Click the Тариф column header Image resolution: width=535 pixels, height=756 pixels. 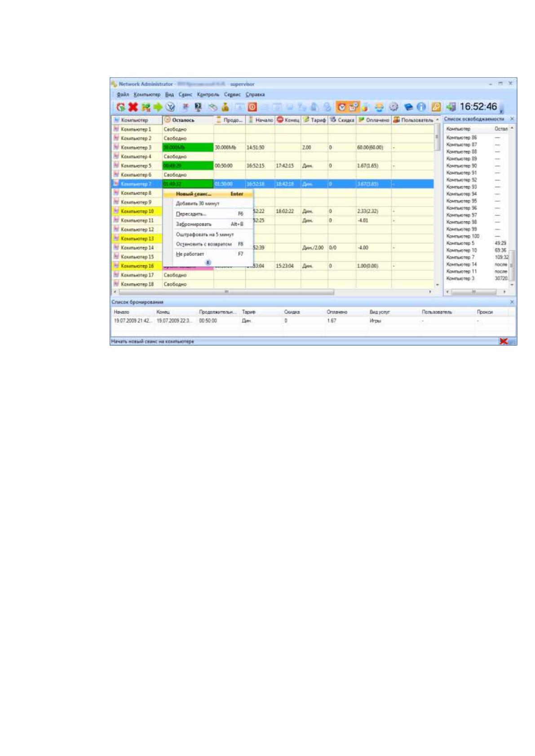coord(314,120)
